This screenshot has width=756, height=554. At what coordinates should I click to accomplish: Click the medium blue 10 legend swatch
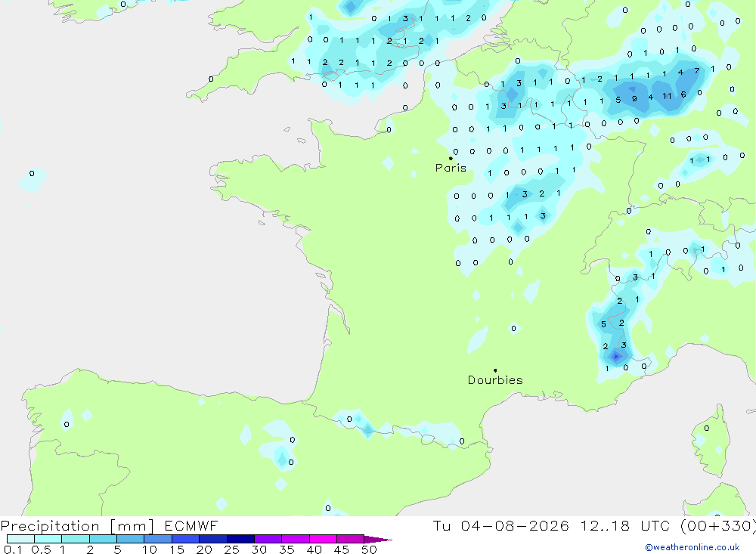pos(158,539)
